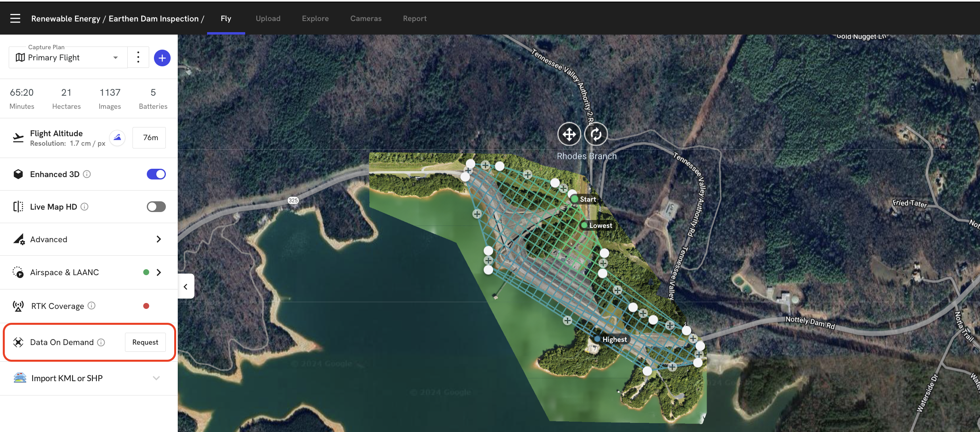
Task: Enable the Live Map HD toggle
Action: (156, 207)
